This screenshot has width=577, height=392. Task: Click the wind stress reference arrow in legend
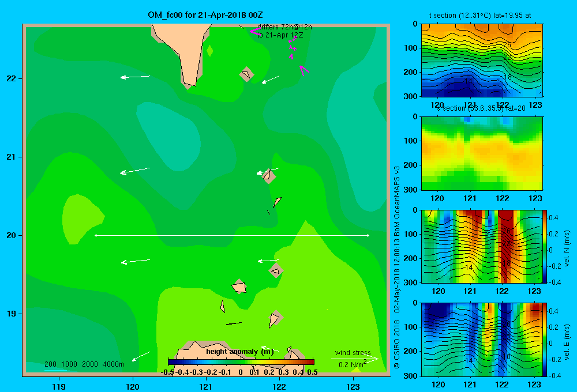pyautogui.click(x=355, y=359)
